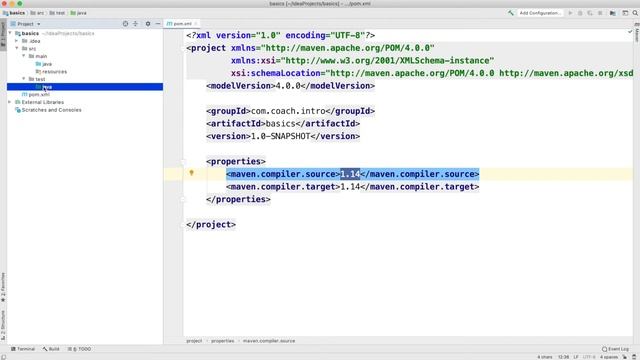Viewport: 640px width, 360px height.
Task: Select the .idea folder in tree
Action: [x=31, y=41]
